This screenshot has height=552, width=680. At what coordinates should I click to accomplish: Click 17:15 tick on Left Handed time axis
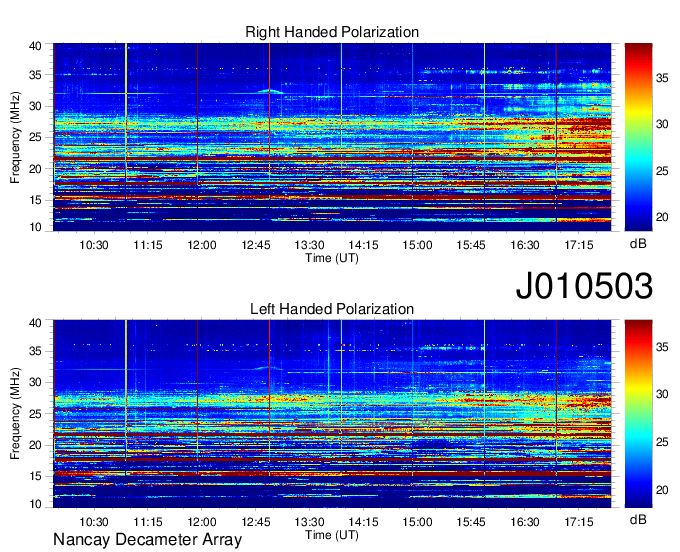click(x=579, y=522)
